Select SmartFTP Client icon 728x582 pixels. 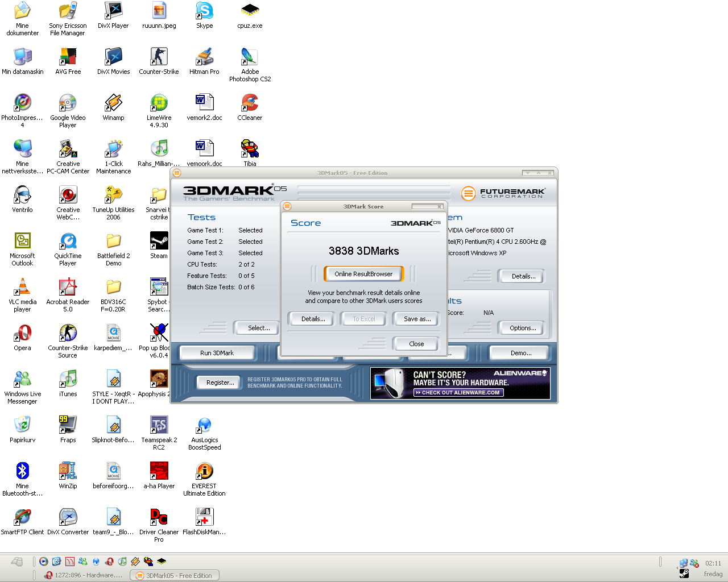22,522
